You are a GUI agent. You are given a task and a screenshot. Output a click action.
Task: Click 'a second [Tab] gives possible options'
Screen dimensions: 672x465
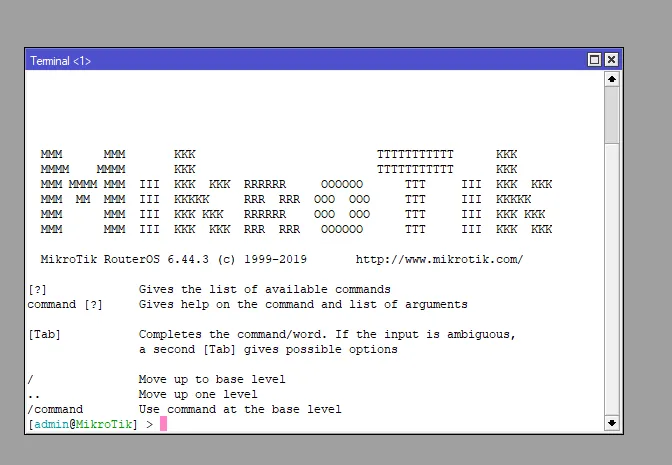tap(268, 349)
